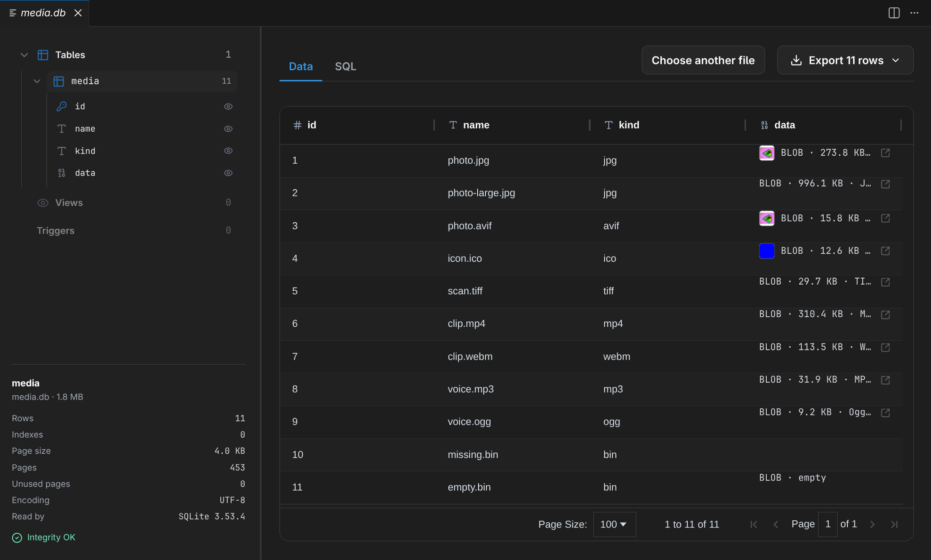Screen dimensions: 931x560
Task: Toggle visibility of the data column
Action: pos(228,173)
